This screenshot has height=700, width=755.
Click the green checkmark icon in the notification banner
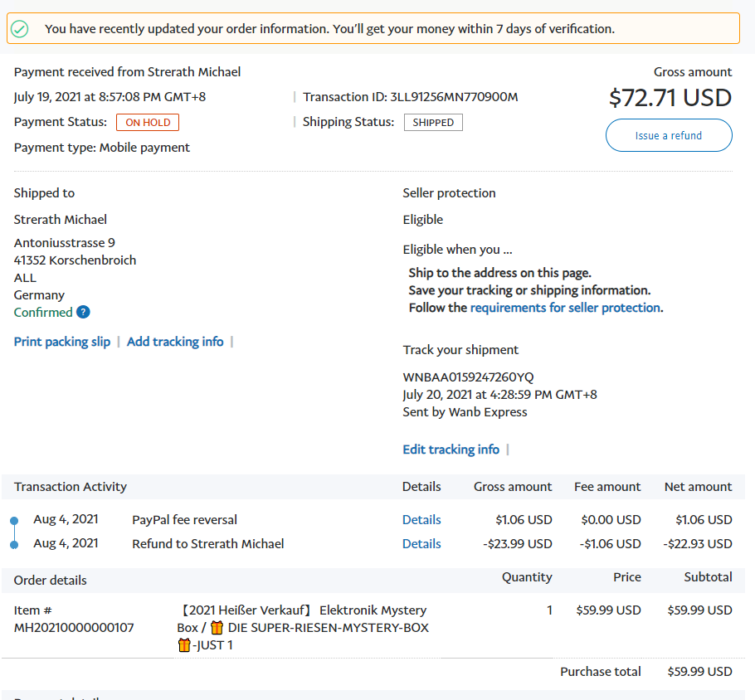(x=20, y=29)
